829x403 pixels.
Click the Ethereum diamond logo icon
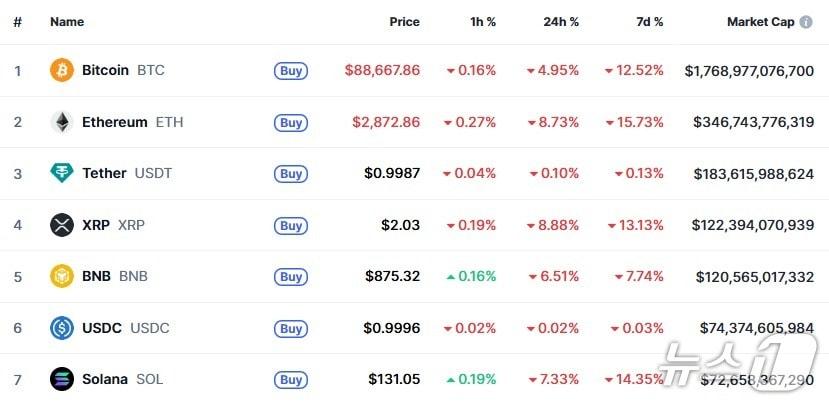62,122
